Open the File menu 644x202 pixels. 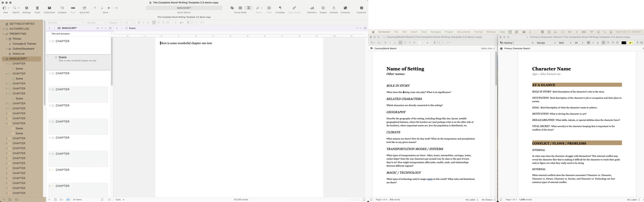396,32
